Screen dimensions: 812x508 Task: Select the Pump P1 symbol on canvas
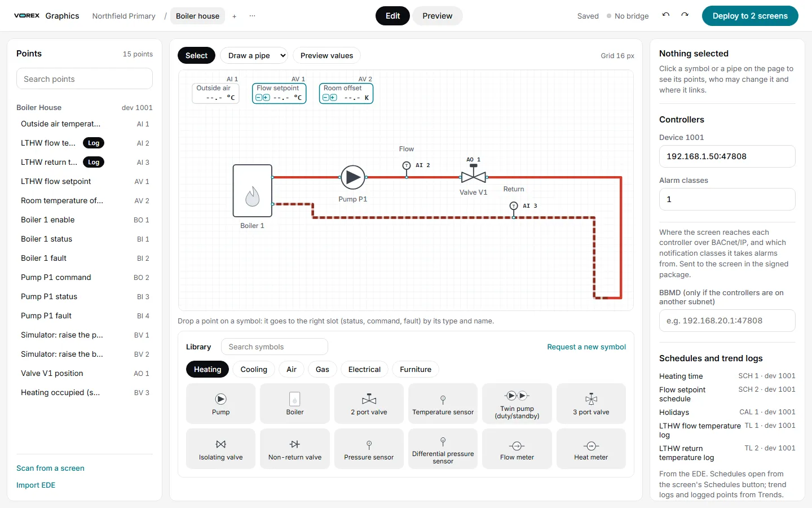point(353,177)
